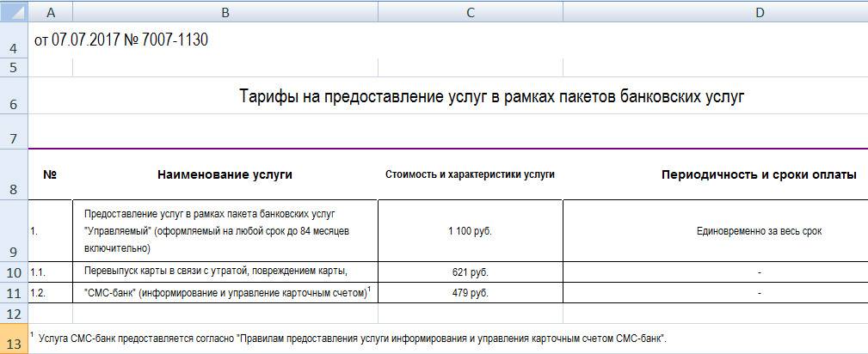Select the '479 руб.' cell
Image resolution: width=868 pixels, height=354 pixels.
(x=470, y=294)
